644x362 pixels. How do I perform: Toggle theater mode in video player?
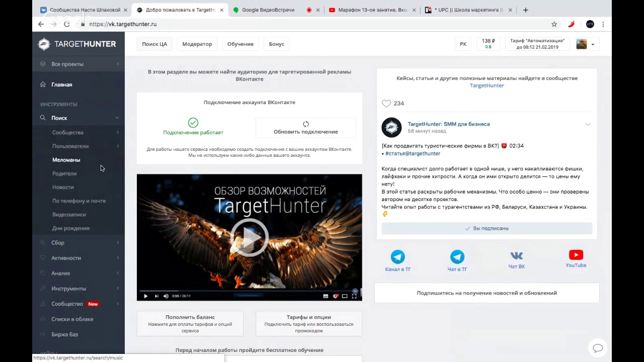[x=345, y=296]
